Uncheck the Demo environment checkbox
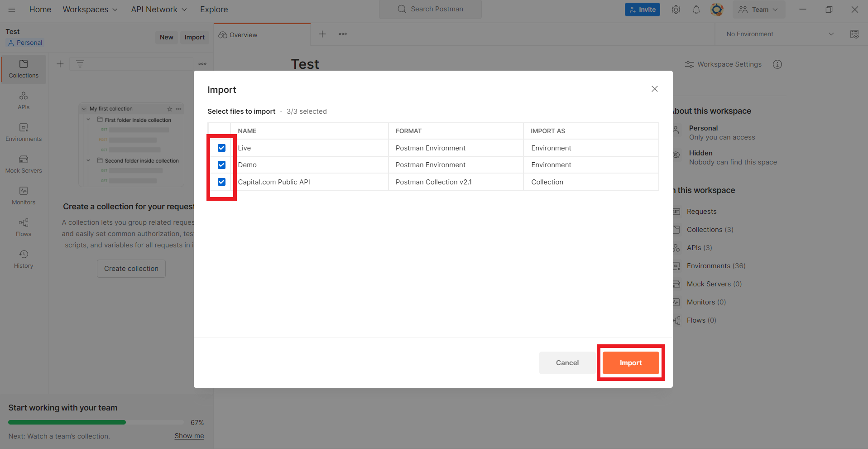Viewport: 868px width, 449px height. click(221, 164)
